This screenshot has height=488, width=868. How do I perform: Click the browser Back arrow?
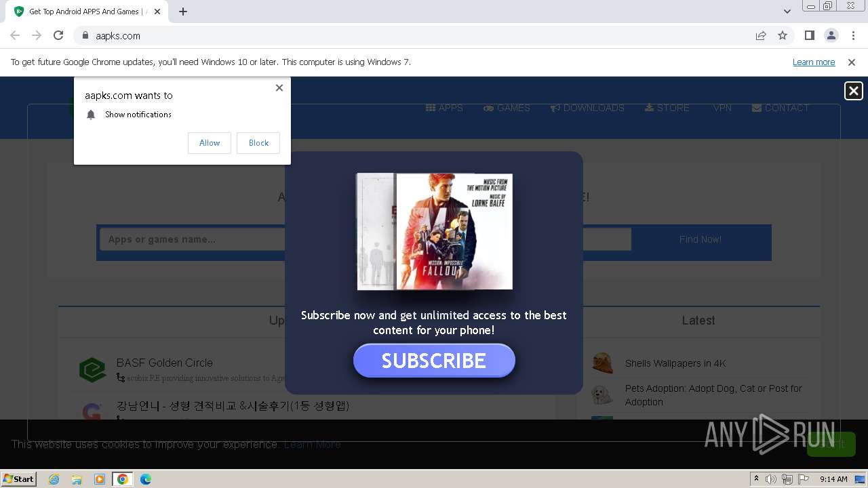coord(15,35)
